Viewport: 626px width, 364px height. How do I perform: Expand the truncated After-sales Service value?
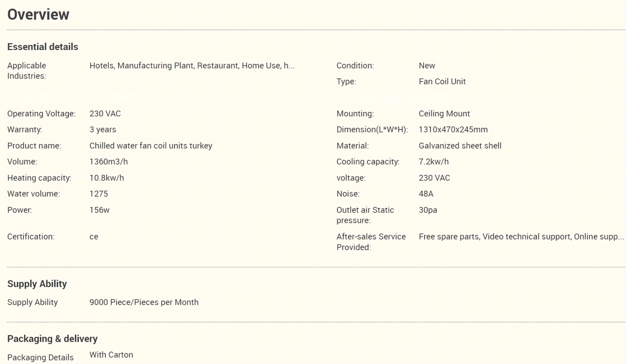pyautogui.click(x=521, y=237)
